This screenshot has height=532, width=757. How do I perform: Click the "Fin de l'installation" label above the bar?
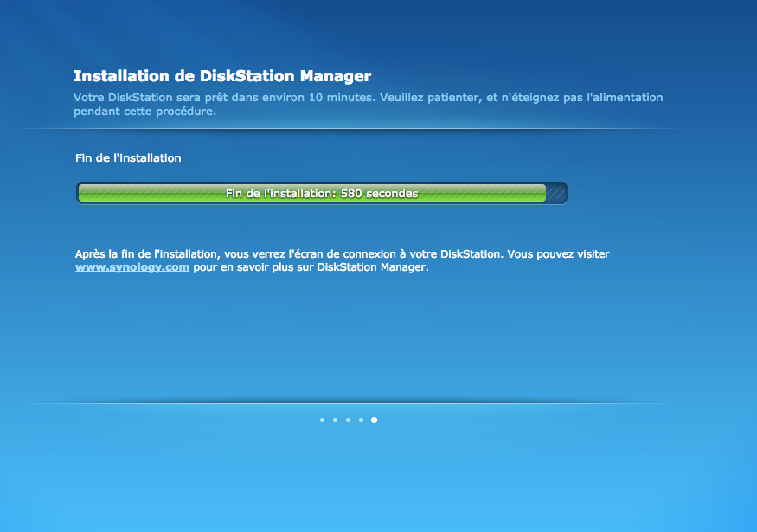pos(128,157)
